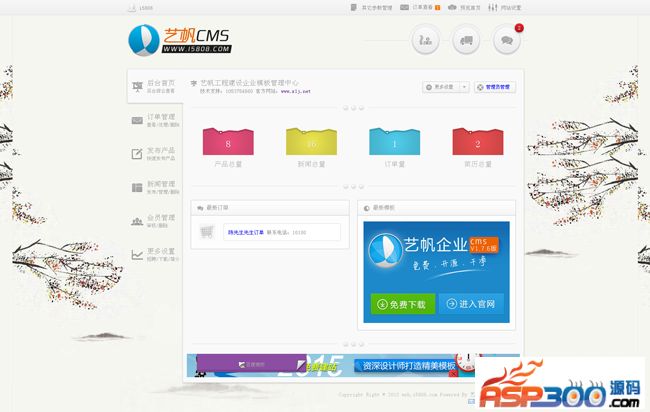
Task: Click the right panel header above 艺帆企业 banner
Action: [x=437, y=208]
